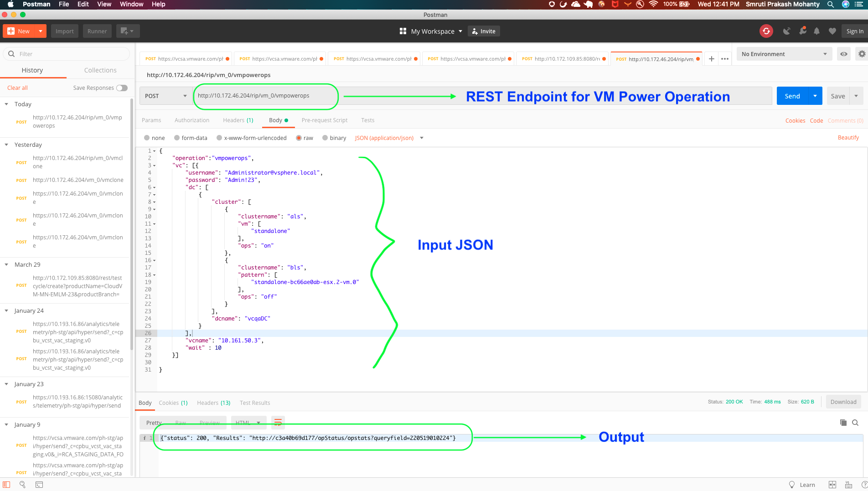
Task: Open the Apple menu
Action: (10, 4)
